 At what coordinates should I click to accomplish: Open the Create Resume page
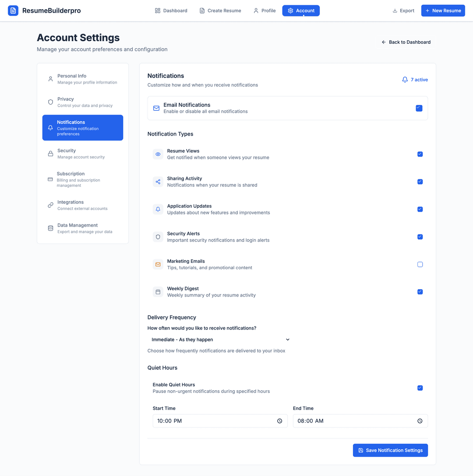point(220,10)
